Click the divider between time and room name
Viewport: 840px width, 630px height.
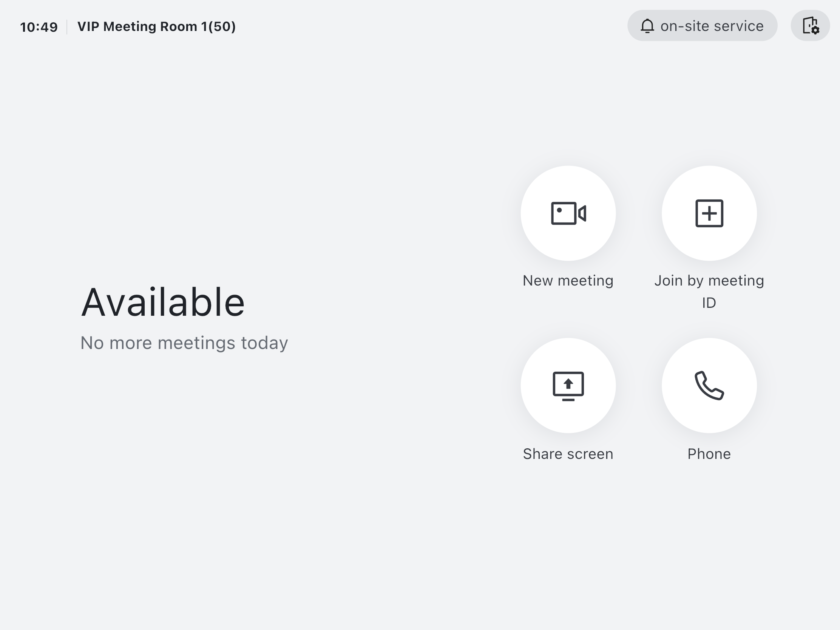(67, 27)
